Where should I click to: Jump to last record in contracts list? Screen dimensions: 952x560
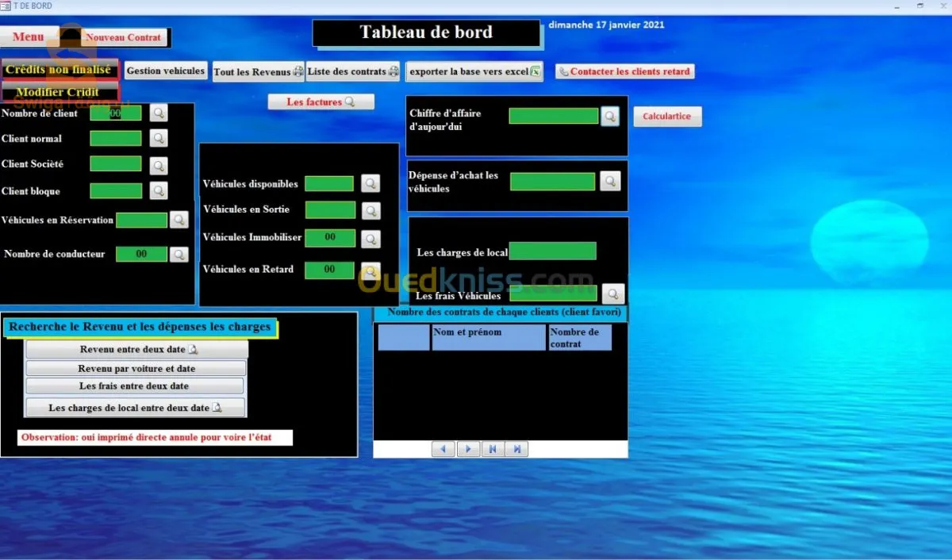(x=516, y=449)
